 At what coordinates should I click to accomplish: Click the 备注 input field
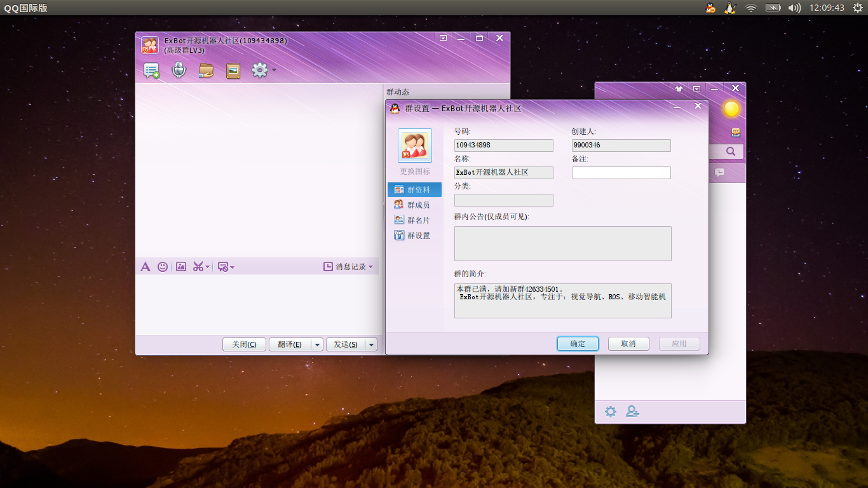621,173
